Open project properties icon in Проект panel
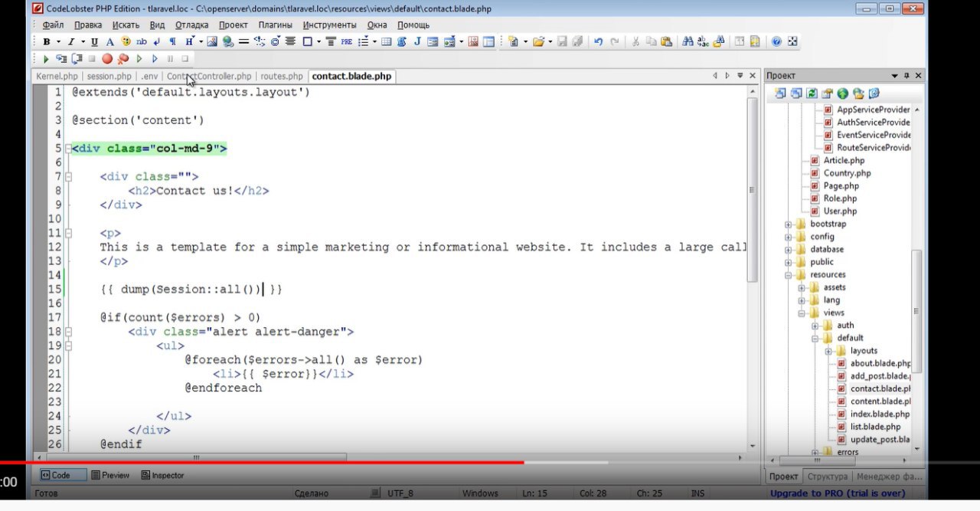 coord(827,93)
